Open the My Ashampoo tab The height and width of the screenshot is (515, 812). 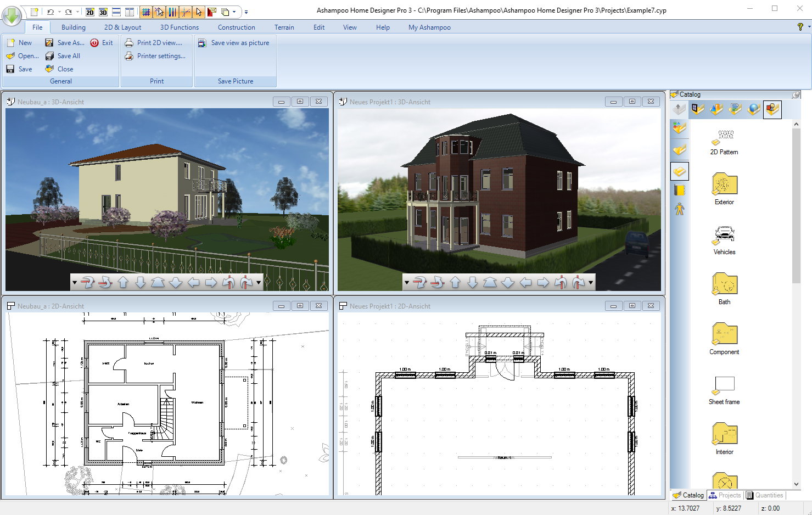click(429, 27)
